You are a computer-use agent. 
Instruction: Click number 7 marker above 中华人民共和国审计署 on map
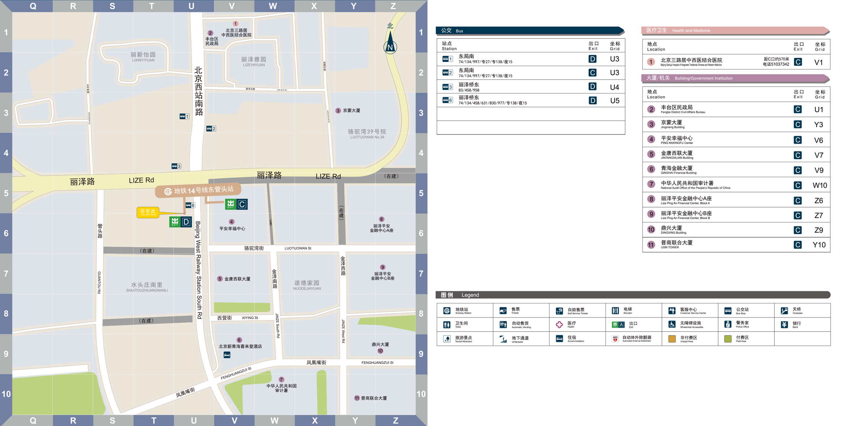click(281, 380)
